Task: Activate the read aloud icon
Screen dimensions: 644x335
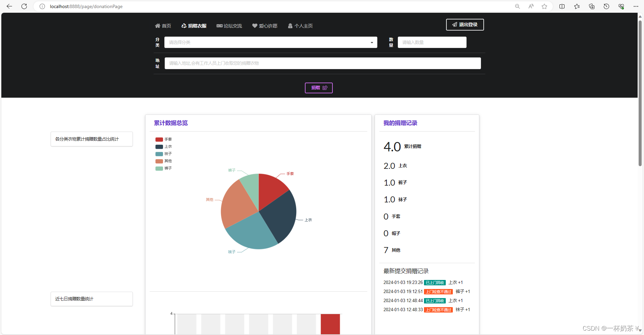Action: click(531, 6)
